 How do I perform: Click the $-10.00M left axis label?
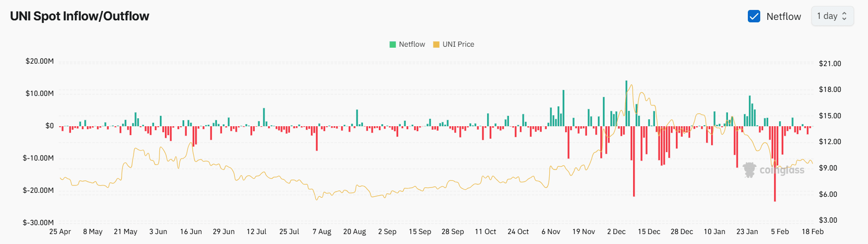point(38,158)
